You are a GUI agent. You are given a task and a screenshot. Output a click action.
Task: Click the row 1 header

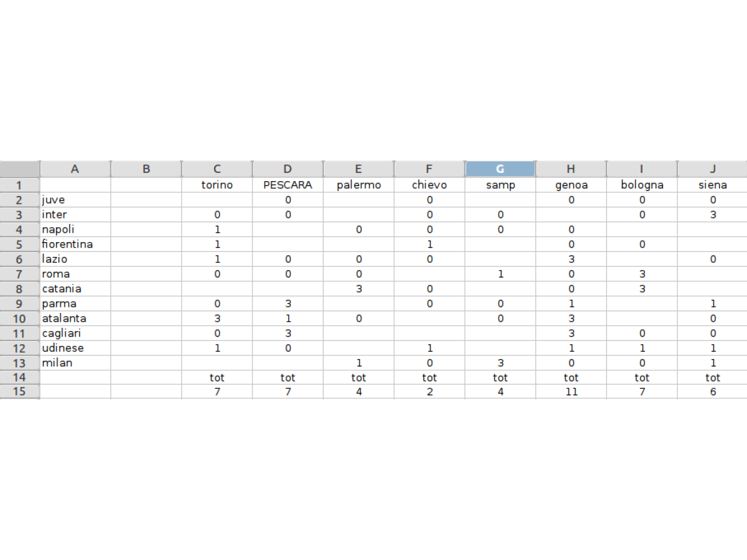[19, 185]
